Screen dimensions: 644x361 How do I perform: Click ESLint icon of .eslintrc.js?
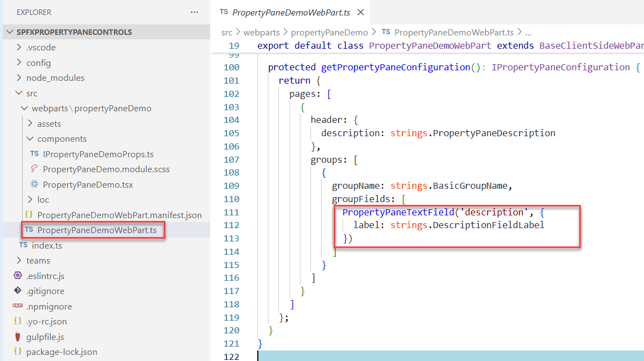[x=18, y=276]
